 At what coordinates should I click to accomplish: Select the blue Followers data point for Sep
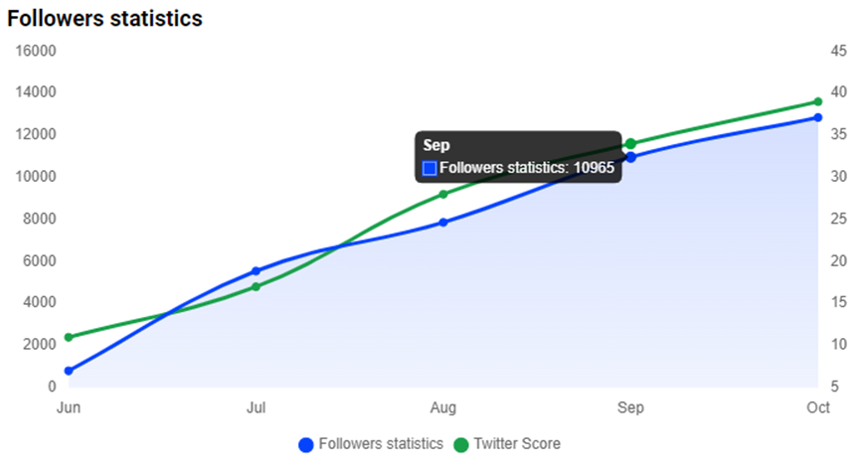[630, 157]
